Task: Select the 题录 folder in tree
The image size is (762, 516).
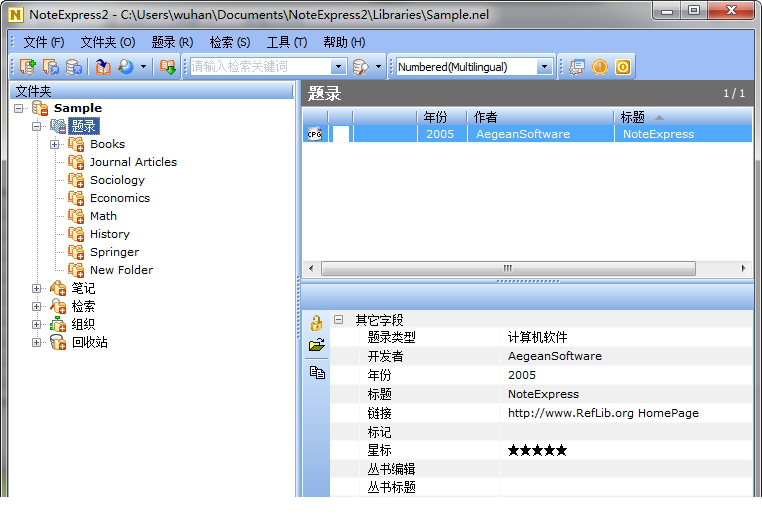Action: click(84, 126)
